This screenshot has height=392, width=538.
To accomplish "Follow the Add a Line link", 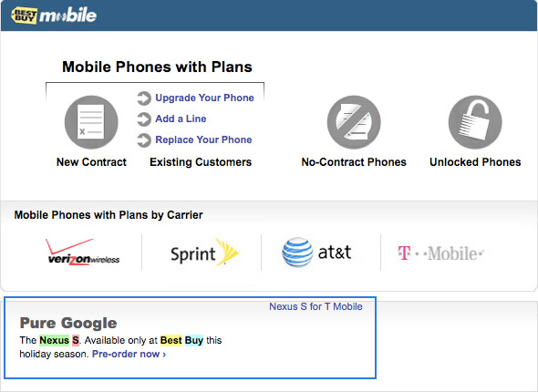I will click(181, 119).
